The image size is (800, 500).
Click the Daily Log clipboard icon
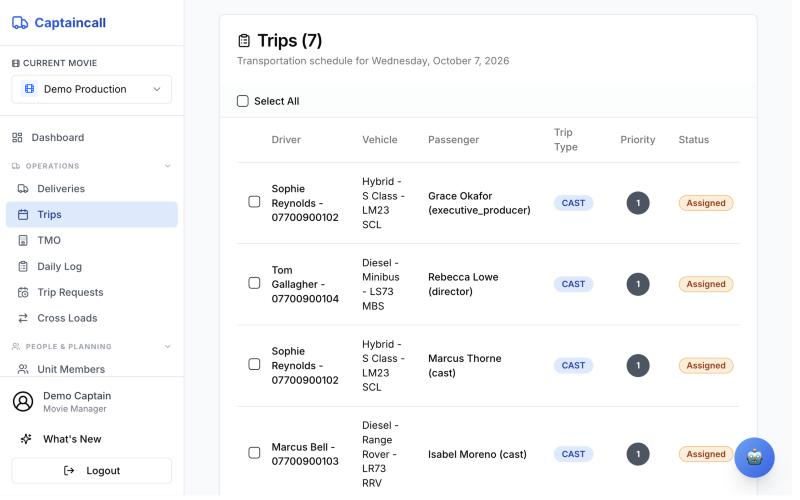23,267
